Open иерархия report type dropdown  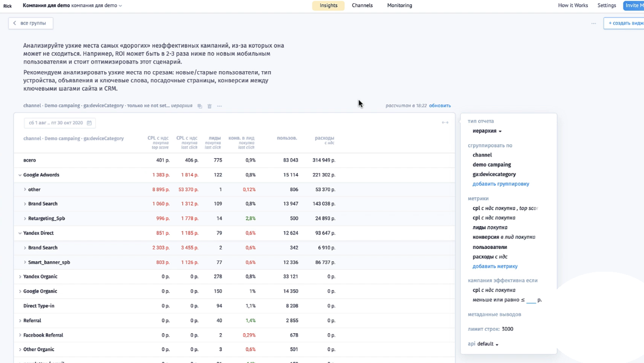tap(487, 131)
